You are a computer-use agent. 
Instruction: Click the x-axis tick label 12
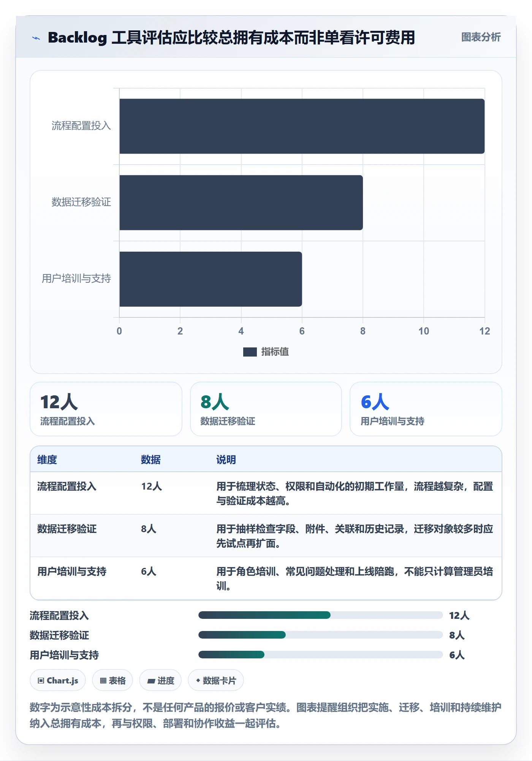(484, 331)
